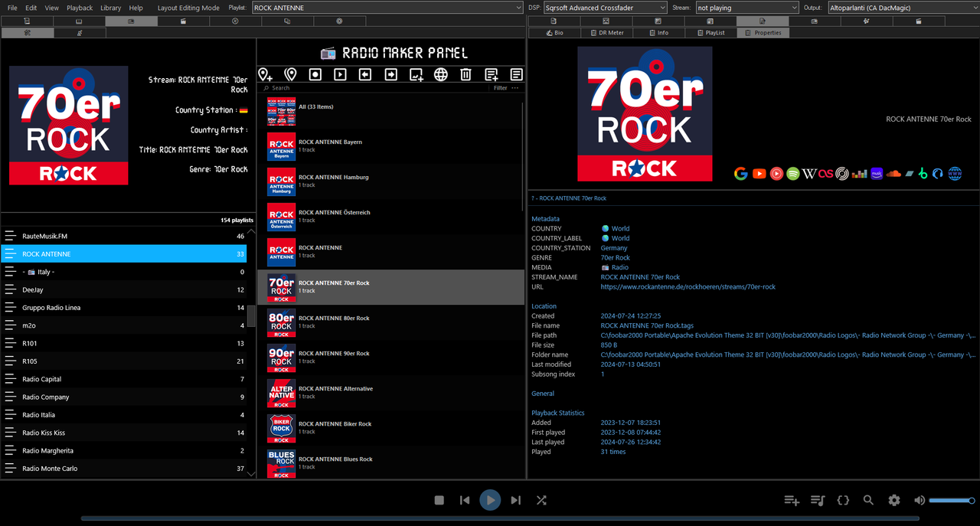The height and width of the screenshot is (526, 980).
Task: Click the add image icon
Action: (416, 74)
